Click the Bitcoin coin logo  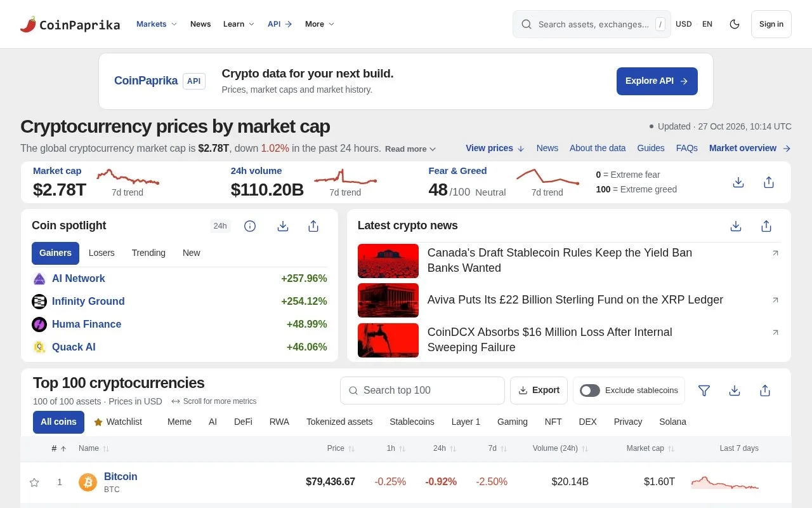(88, 483)
